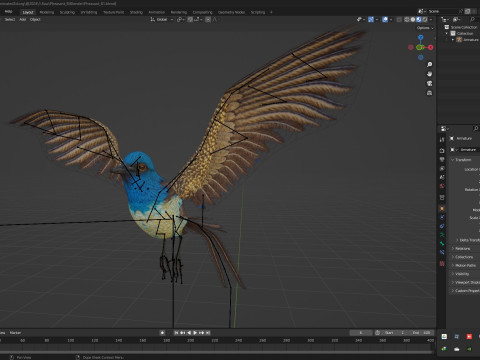
Task: Open the gizmo settings dropdown arrow
Action: tap(377, 20)
